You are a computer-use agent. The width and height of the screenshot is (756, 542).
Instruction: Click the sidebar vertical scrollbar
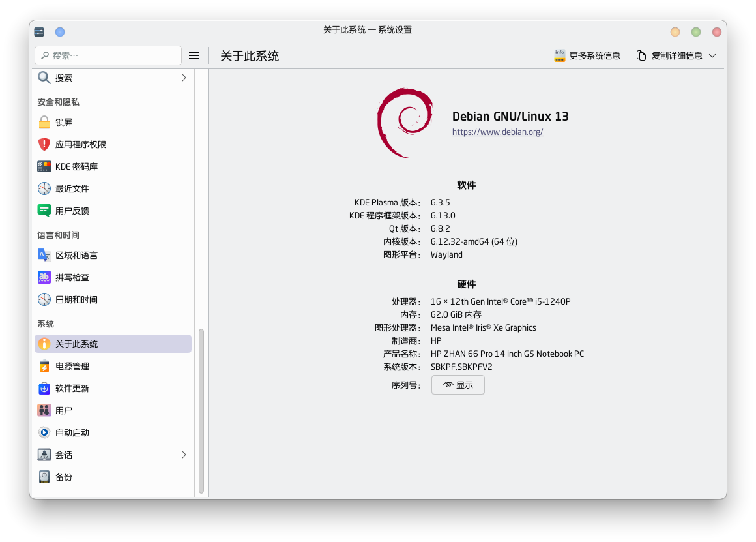(201, 411)
